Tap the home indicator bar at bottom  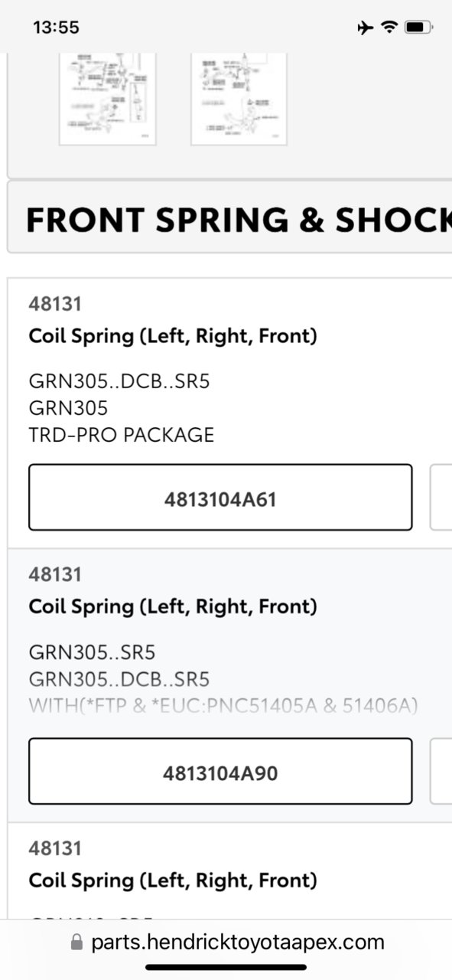coord(226,968)
